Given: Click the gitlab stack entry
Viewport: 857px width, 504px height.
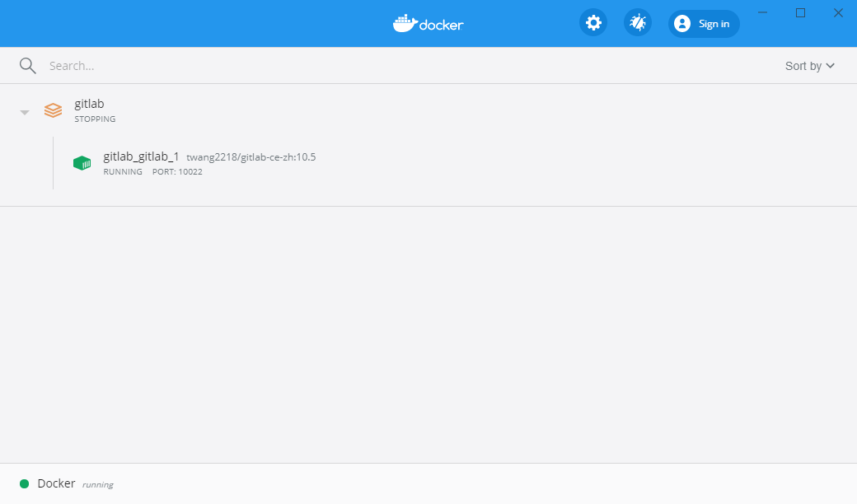Looking at the screenshot, I should tap(89, 103).
